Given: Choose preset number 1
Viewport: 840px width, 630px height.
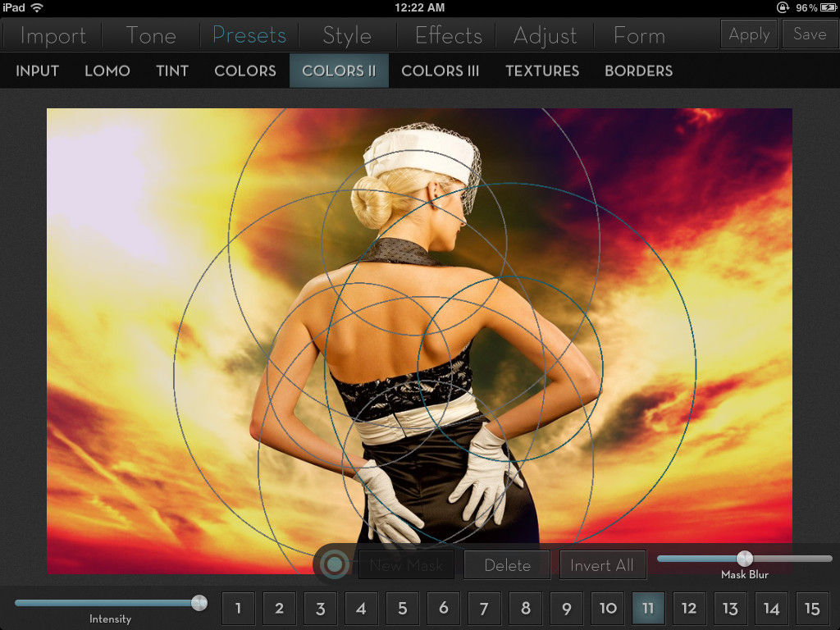Looking at the screenshot, I should coord(239,608).
